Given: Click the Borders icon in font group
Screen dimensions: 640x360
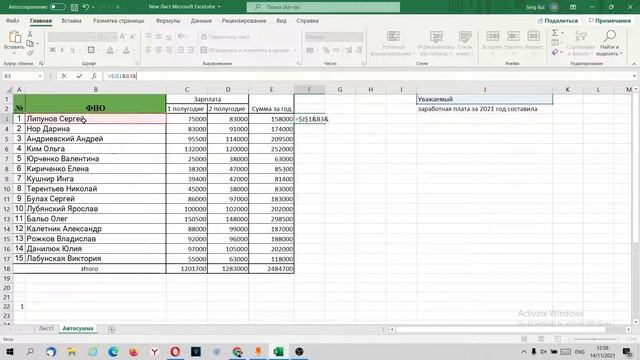Looking at the screenshot, I should [91, 50].
